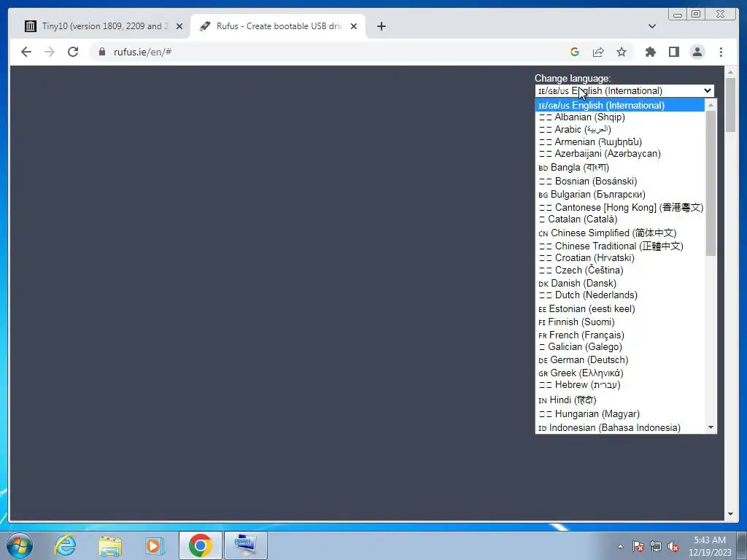
Task: Open tab search chevron
Action: click(x=652, y=26)
